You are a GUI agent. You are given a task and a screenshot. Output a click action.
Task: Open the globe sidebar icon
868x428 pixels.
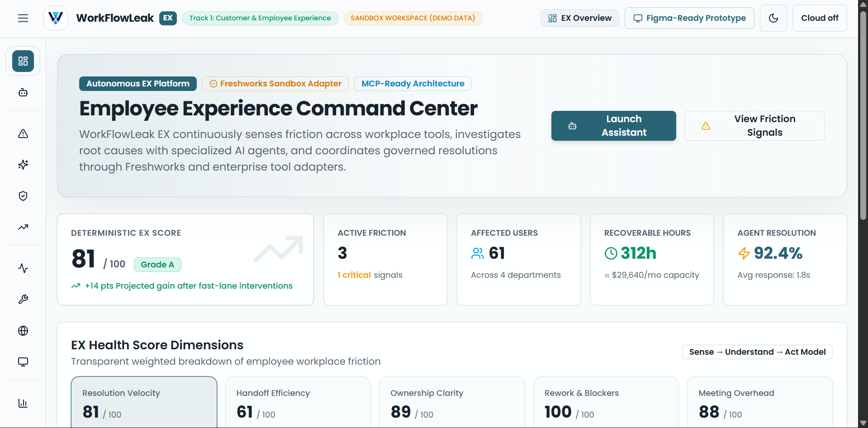click(23, 331)
